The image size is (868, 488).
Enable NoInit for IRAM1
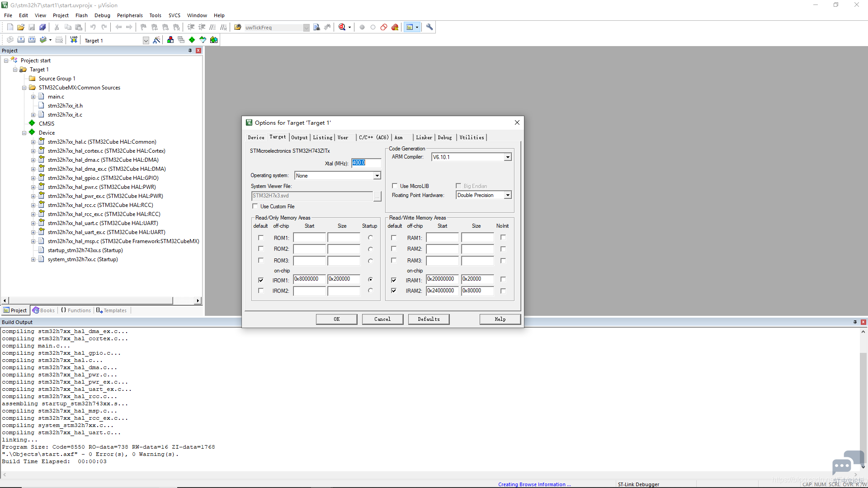click(x=503, y=279)
